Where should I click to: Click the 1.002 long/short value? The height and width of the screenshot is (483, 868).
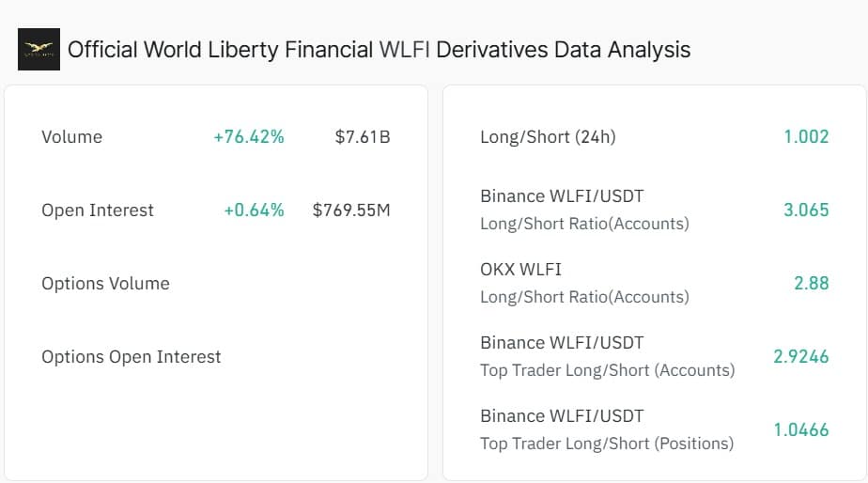(806, 137)
